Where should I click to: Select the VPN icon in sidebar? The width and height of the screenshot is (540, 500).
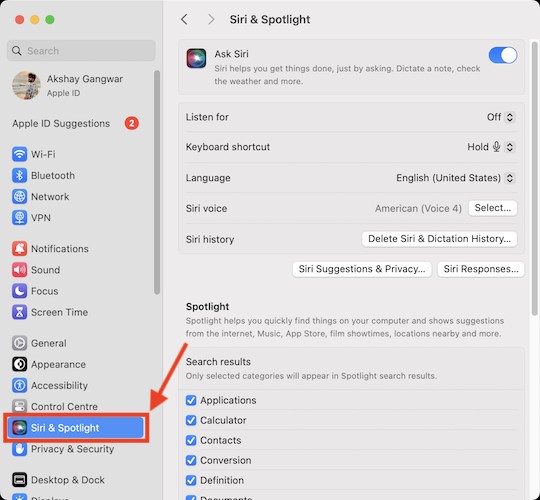(x=19, y=218)
